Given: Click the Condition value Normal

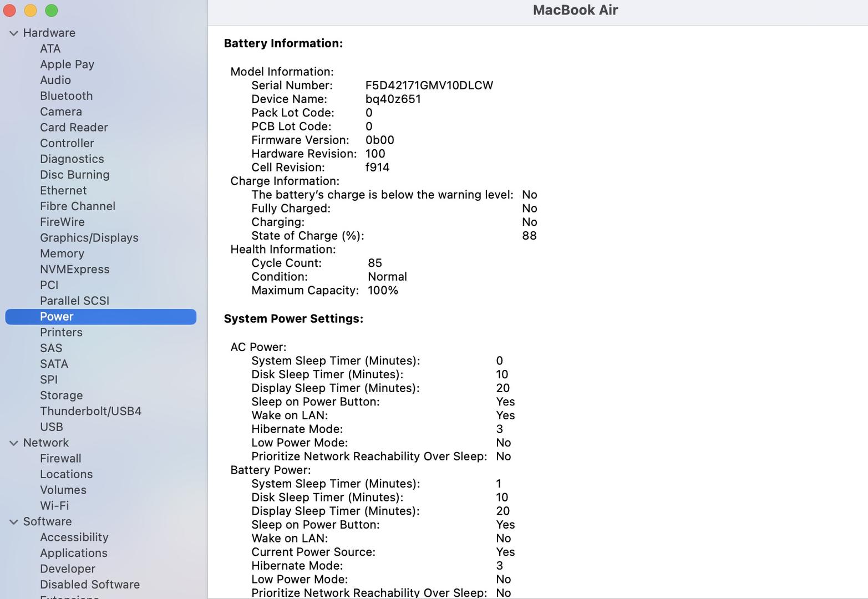Looking at the screenshot, I should click(387, 277).
